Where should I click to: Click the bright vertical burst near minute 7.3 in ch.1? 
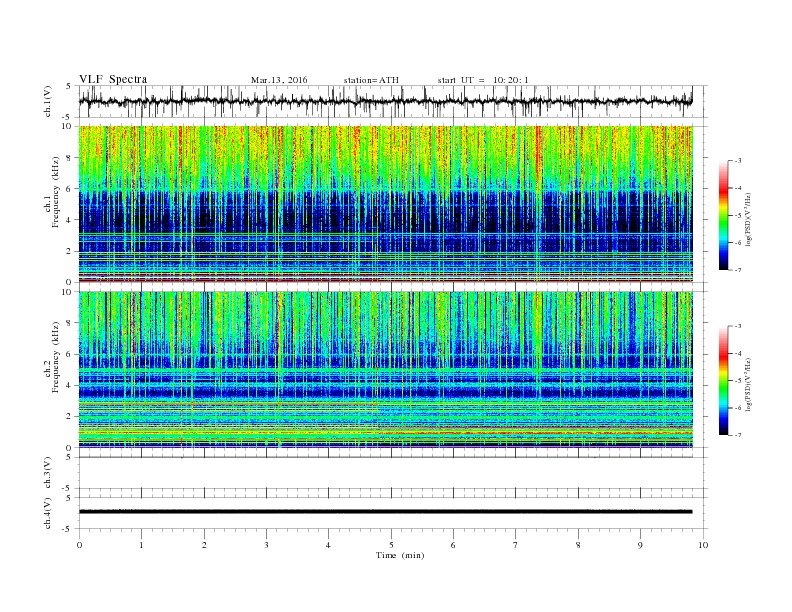point(538,204)
